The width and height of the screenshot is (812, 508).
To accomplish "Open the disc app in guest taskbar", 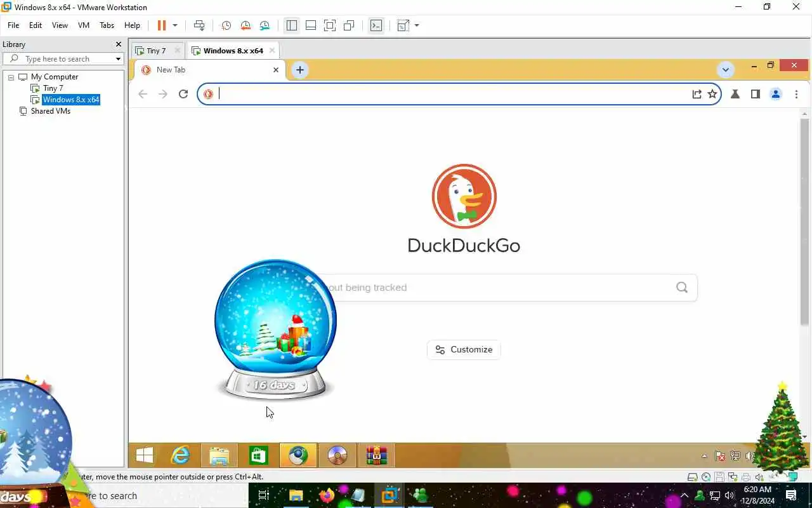I will coord(337,455).
